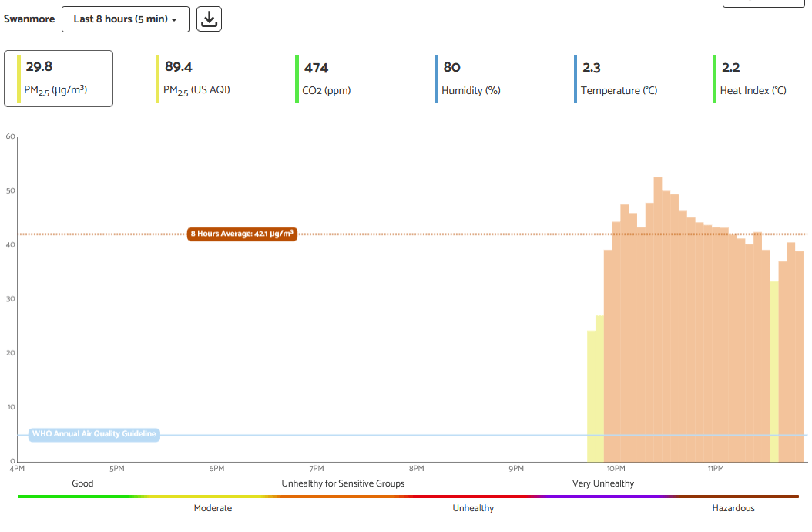Switch to the CO2 ppm metric card
Image resolution: width=812 pixels, height=532 pixels.
click(324, 78)
